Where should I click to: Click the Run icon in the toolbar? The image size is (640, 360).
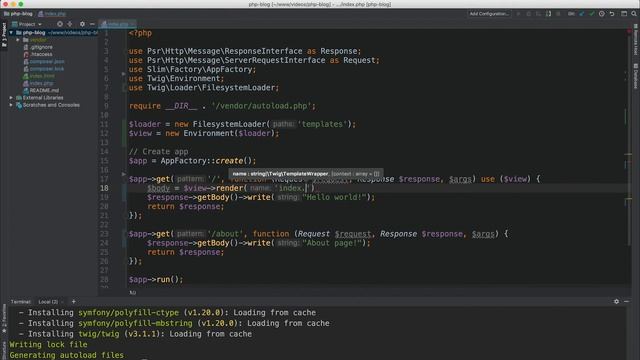click(x=519, y=14)
